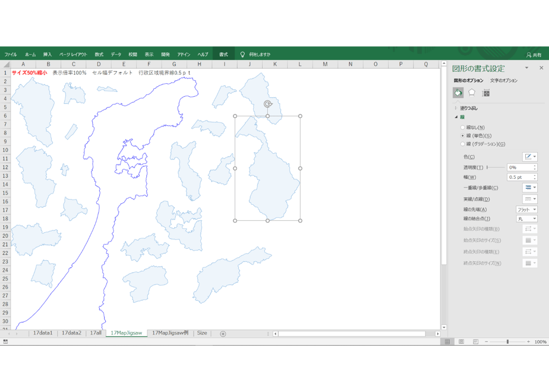This screenshot has height=392, width=549.
Task: Click the Select All corner triangle
Action: tap(5, 64)
